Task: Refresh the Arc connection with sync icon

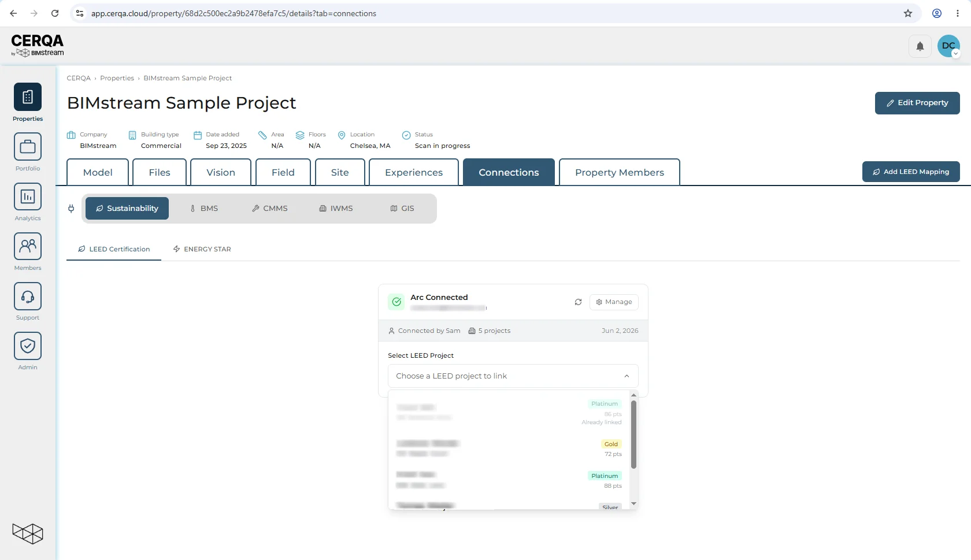Action: [578, 302]
